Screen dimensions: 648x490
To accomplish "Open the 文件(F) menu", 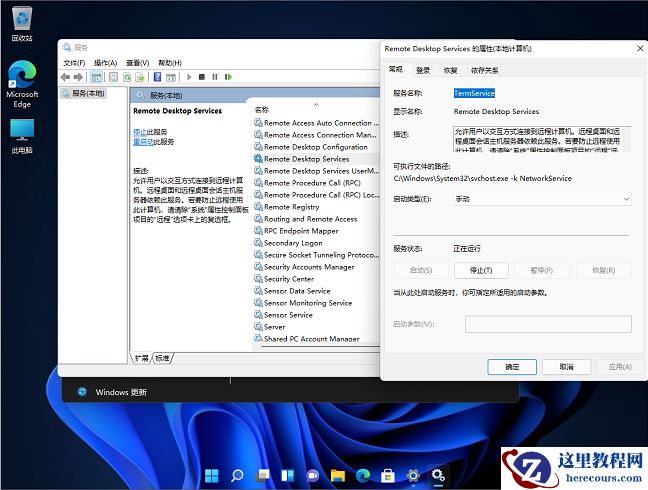I will 74,63.
